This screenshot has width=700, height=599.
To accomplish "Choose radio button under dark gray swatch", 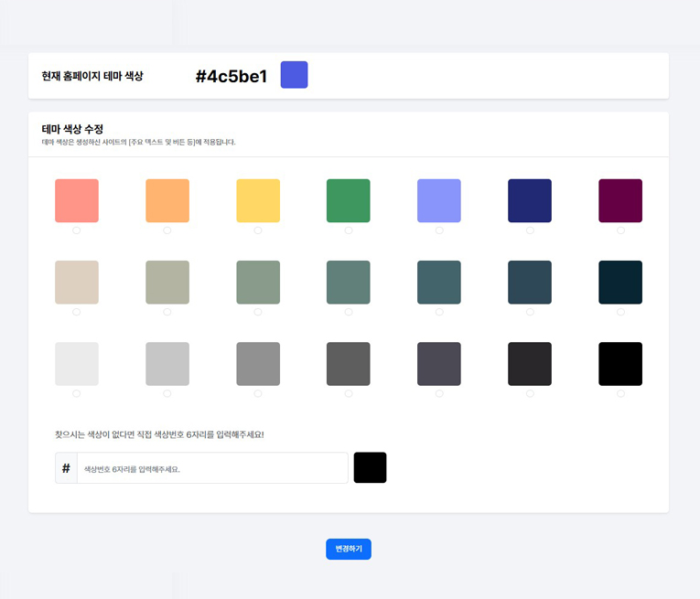I will [x=349, y=393].
